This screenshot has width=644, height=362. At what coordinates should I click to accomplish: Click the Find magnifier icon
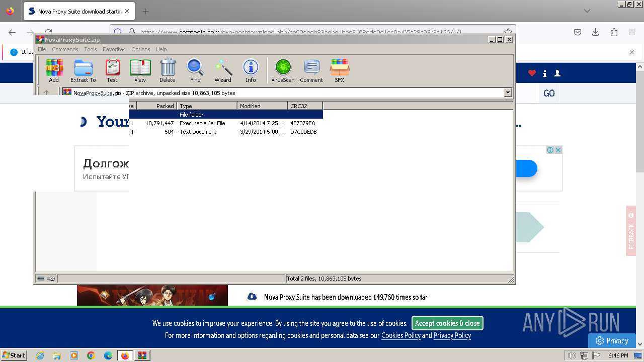point(195,70)
